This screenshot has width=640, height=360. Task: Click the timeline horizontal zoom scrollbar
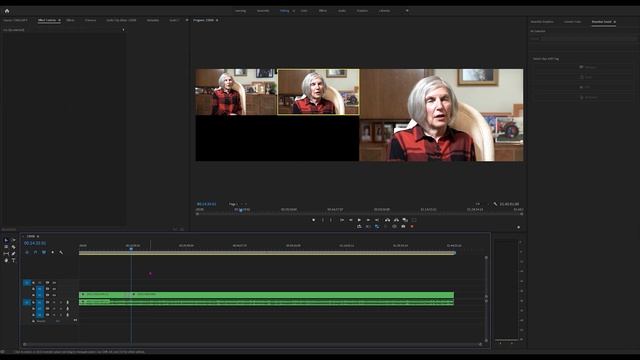coord(252,344)
